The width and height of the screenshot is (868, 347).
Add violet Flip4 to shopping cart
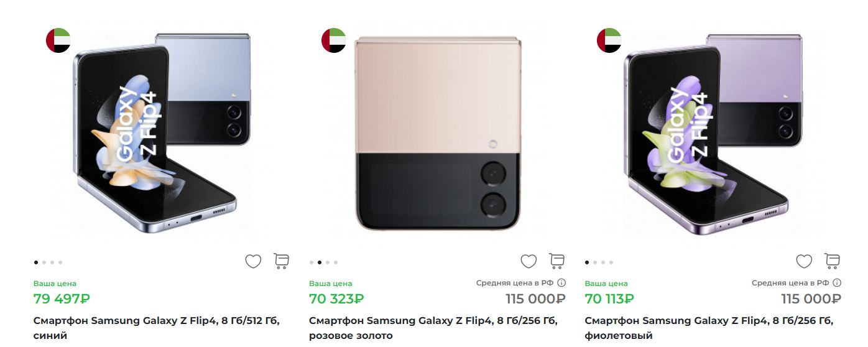(x=832, y=261)
